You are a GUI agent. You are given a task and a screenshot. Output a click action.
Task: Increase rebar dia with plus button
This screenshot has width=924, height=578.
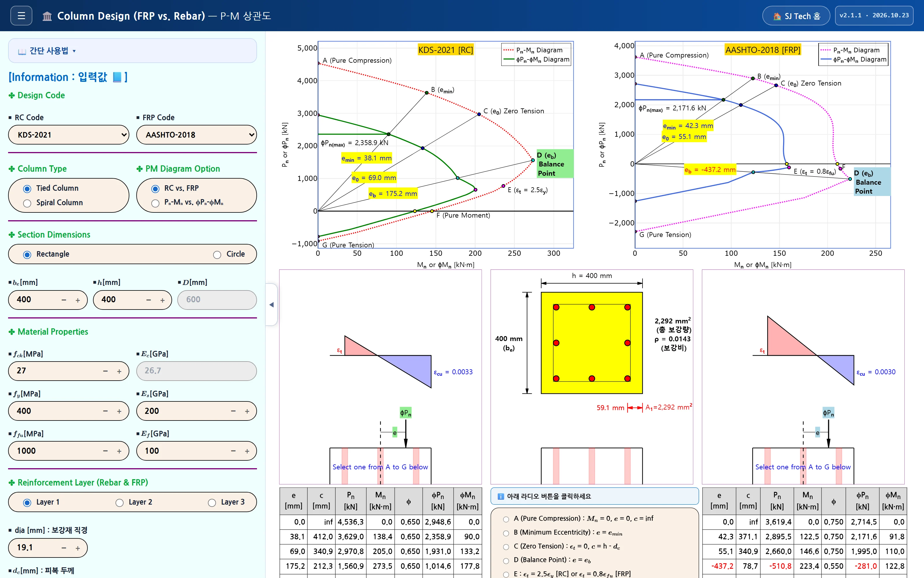coord(78,548)
